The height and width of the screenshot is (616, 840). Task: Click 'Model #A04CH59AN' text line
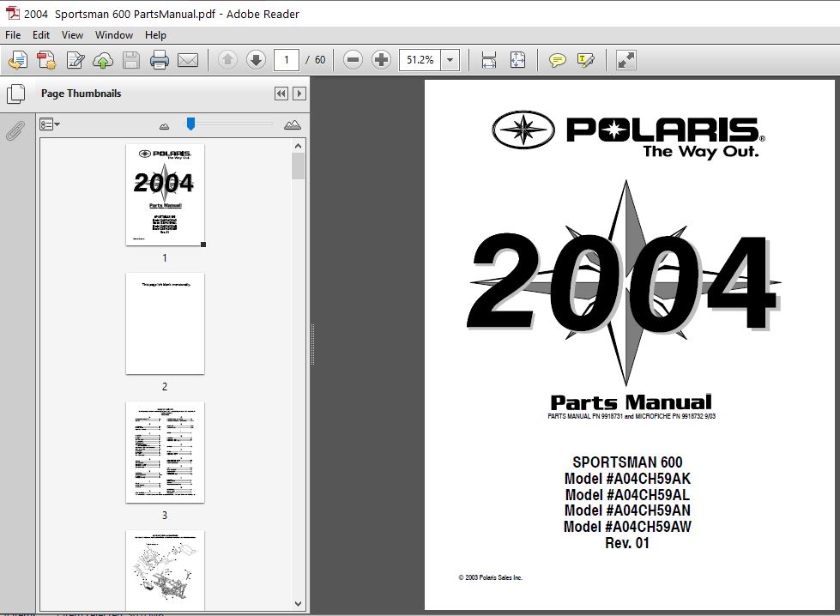tap(627, 510)
